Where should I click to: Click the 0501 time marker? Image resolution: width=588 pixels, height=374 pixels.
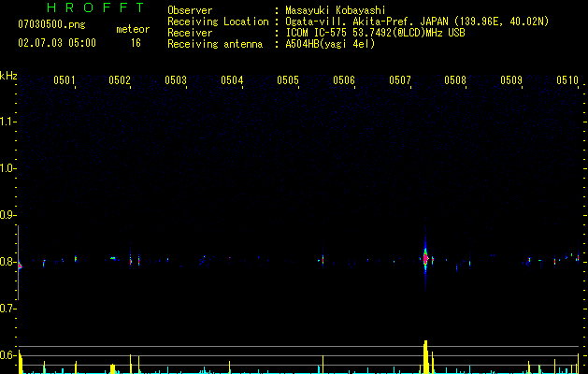coord(64,79)
